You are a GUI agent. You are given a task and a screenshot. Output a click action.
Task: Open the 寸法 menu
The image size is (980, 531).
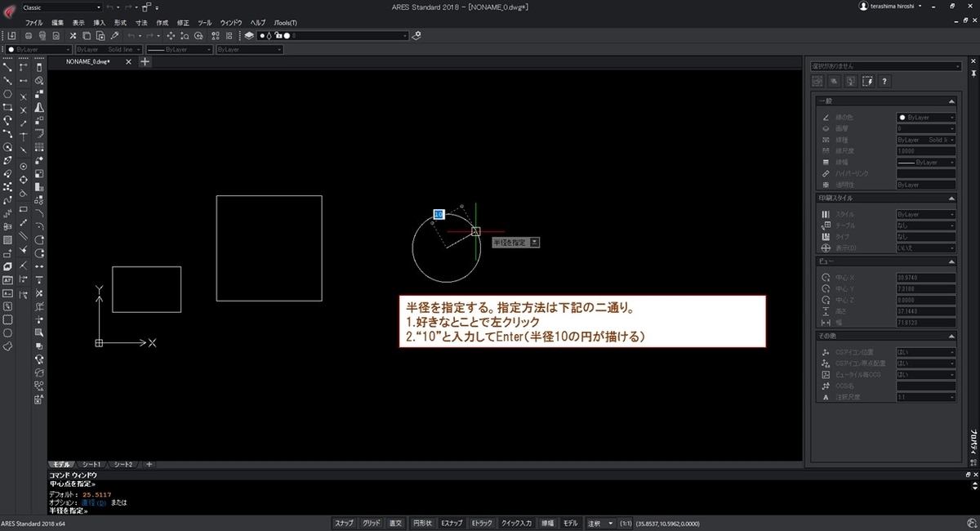tap(141, 23)
